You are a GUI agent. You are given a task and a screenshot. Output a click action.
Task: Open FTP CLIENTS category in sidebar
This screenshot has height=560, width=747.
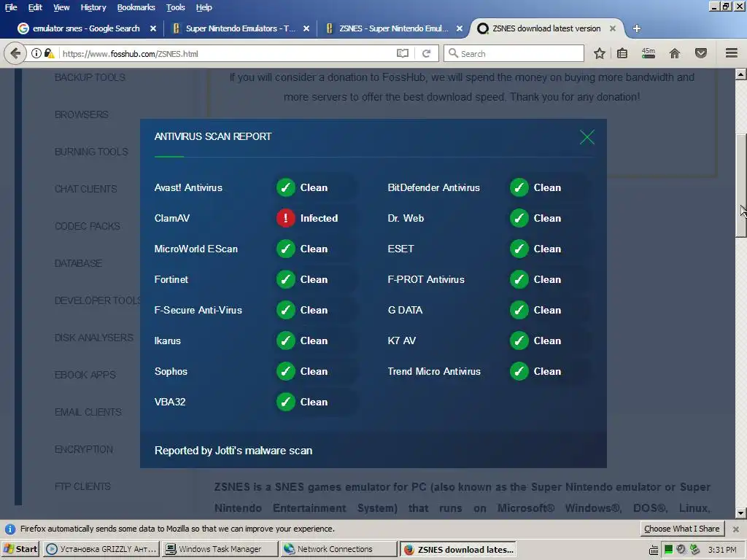(82, 486)
